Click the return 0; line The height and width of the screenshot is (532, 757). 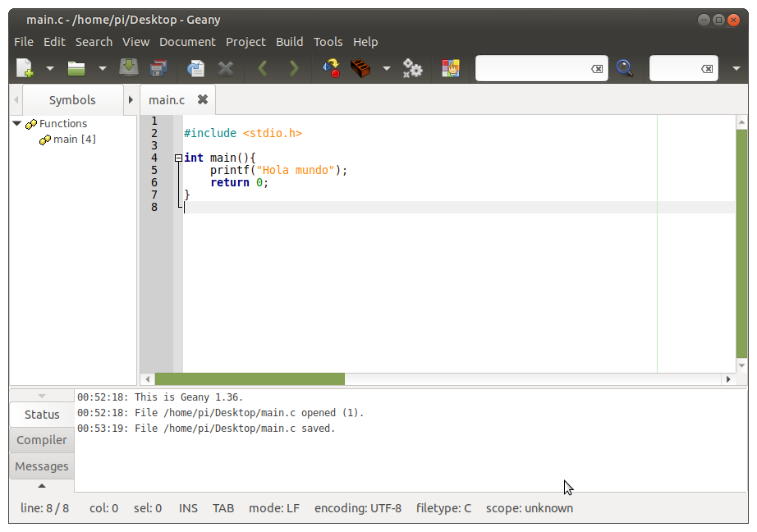pos(239,182)
